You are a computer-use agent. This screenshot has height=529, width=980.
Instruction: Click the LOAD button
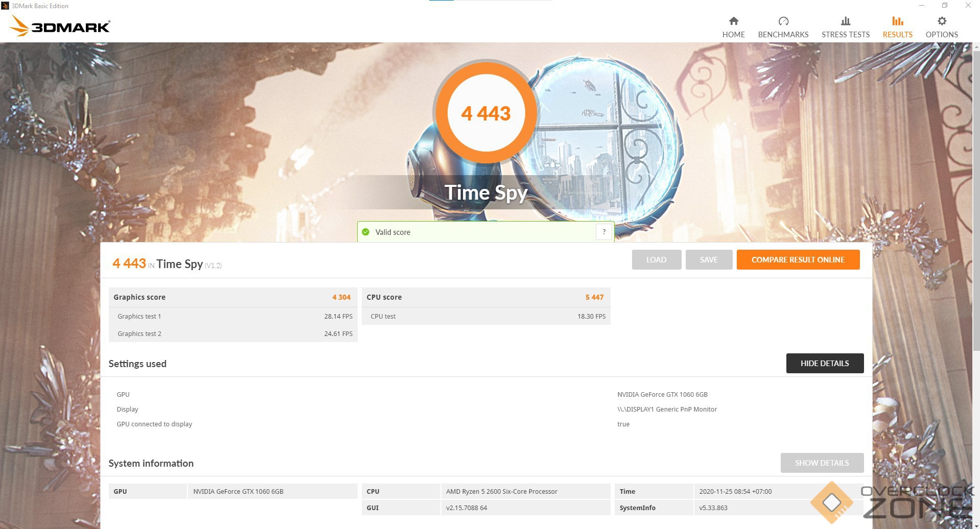click(656, 259)
